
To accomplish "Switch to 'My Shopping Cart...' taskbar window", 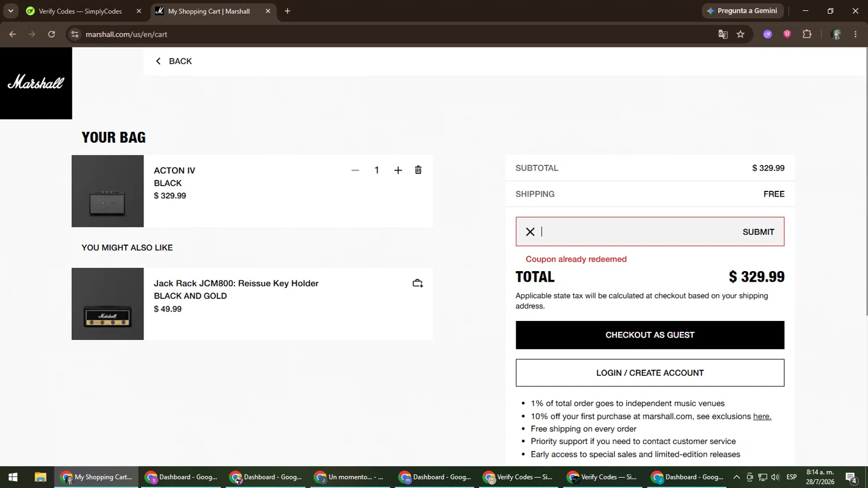I will [x=97, y=477].
